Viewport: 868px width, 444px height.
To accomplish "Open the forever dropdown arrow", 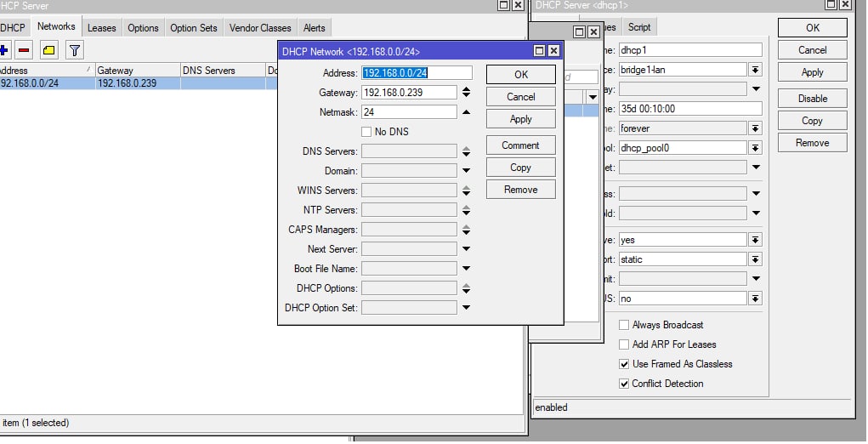I will pyautogui.click(x=756, y=128).
